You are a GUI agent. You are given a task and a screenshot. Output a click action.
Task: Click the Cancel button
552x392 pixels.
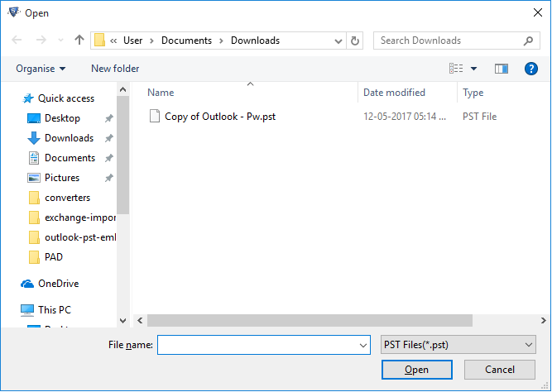point(500,370)
